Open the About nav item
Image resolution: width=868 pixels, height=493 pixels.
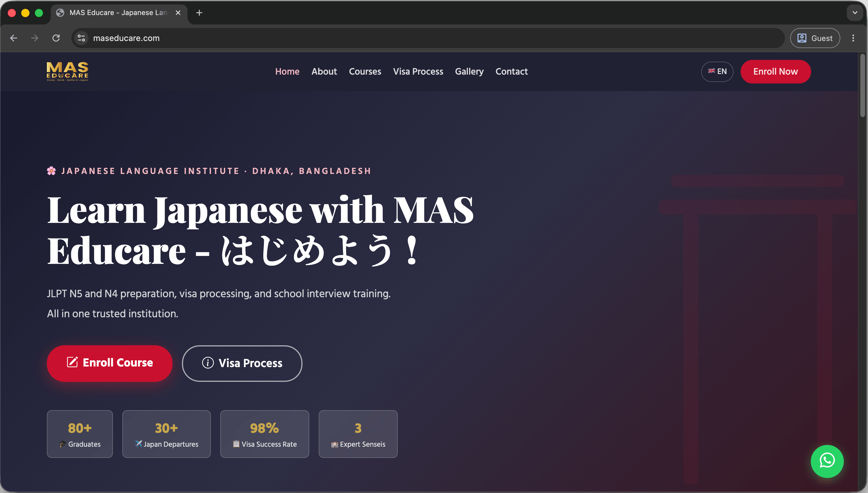(324, 71)
